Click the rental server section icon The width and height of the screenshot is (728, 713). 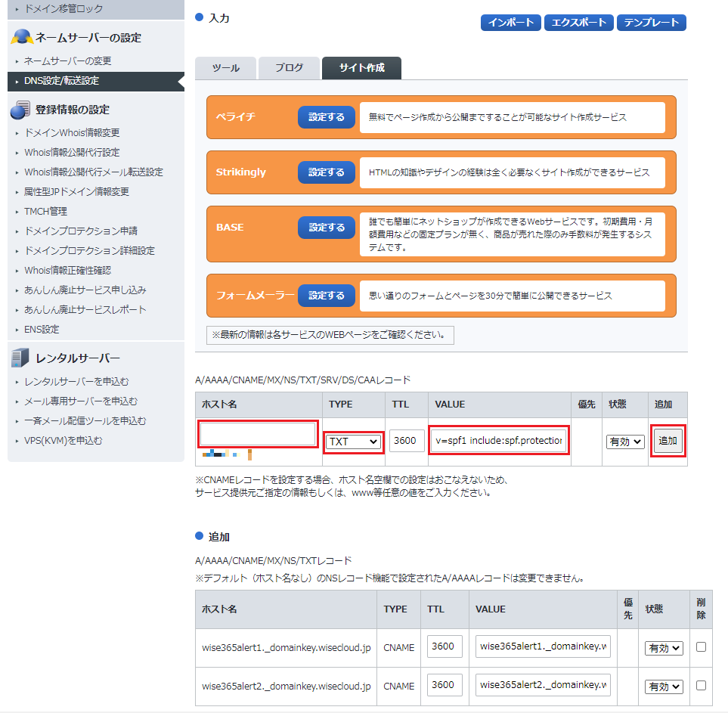(x=21, y=358)
